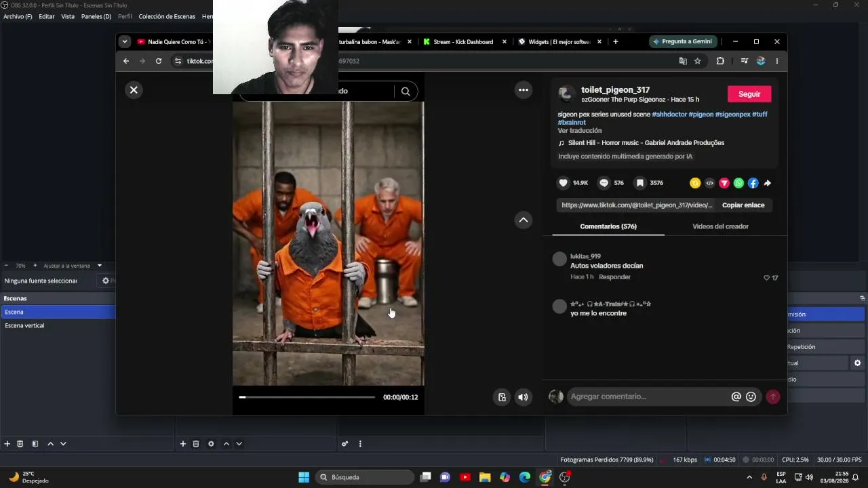Switch to the Videos del creador tab
The image size is (868, 488).
720,226
